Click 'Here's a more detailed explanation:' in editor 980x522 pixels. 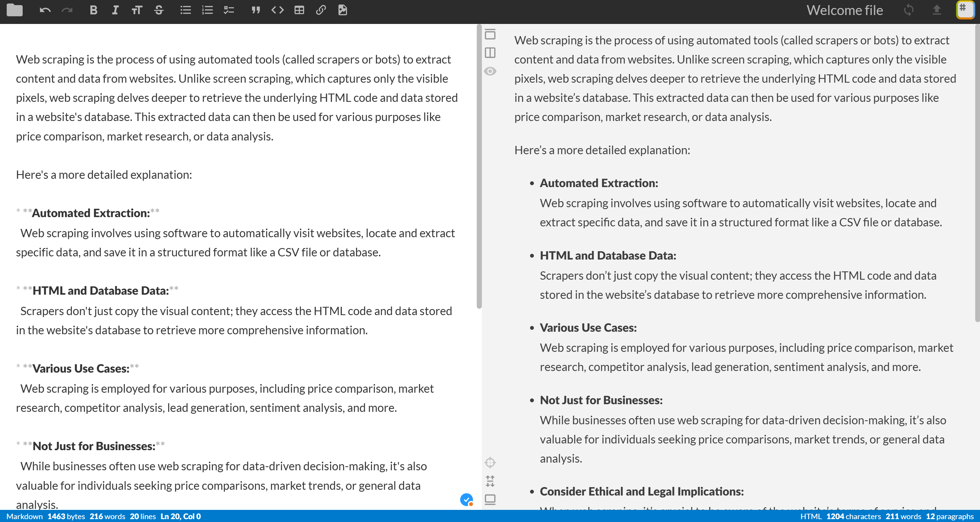coord(104,175)
